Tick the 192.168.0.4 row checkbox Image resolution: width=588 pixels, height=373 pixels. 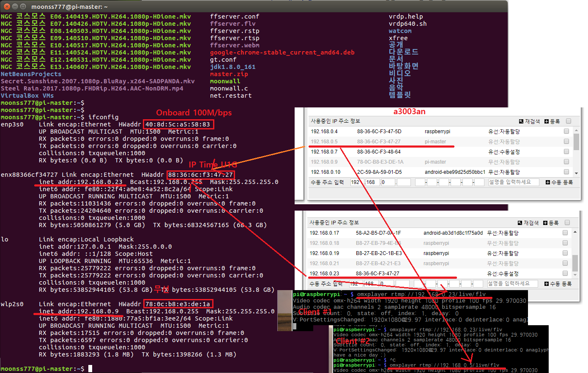point(566,131)
